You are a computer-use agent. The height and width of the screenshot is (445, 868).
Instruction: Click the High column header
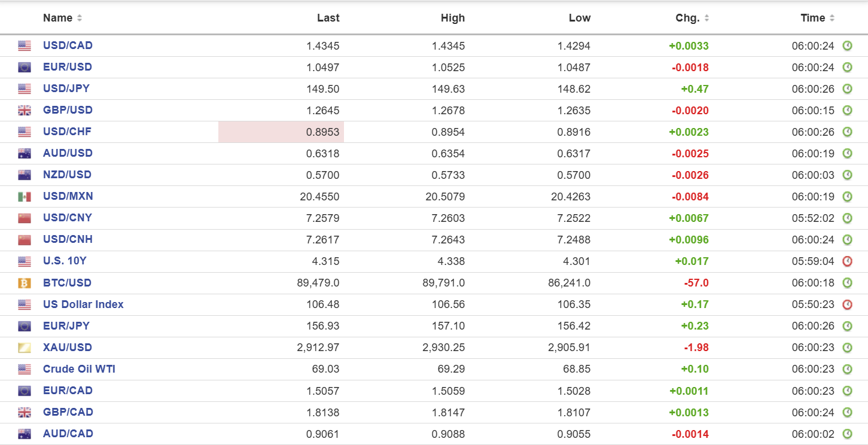pyautogui.click(x=452, y=18)
